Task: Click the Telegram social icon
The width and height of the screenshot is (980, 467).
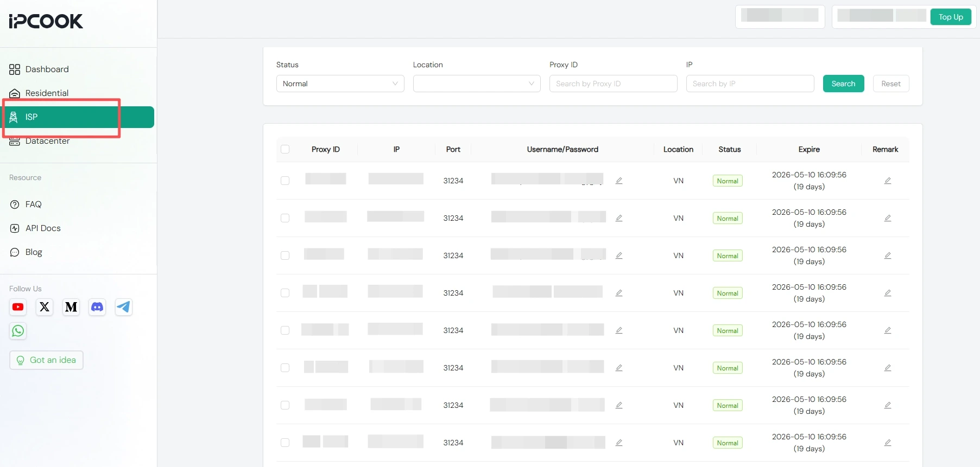Action: click(x=124, y=307)
